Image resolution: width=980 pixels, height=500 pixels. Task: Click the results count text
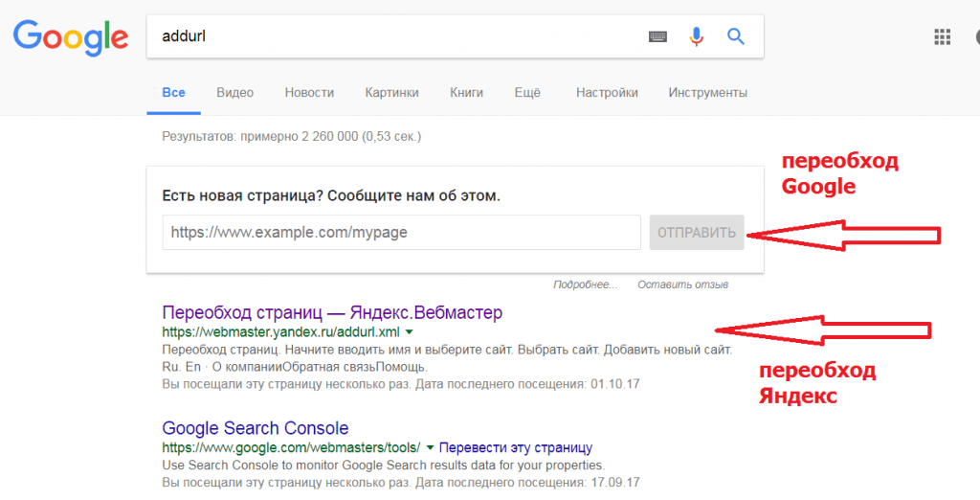point(291,136)
